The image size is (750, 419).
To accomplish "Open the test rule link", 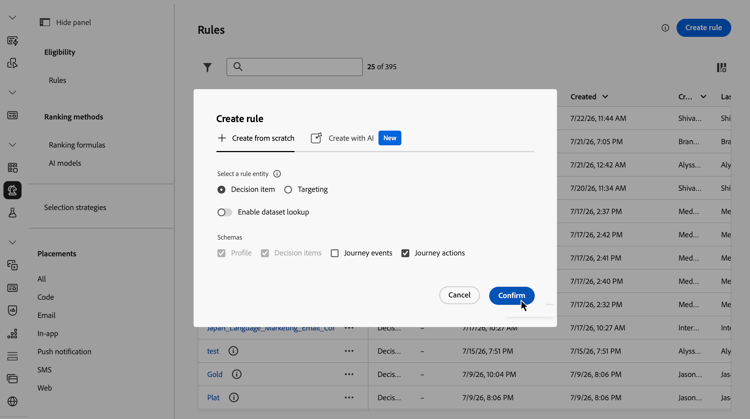I will [x=213, y=351].
